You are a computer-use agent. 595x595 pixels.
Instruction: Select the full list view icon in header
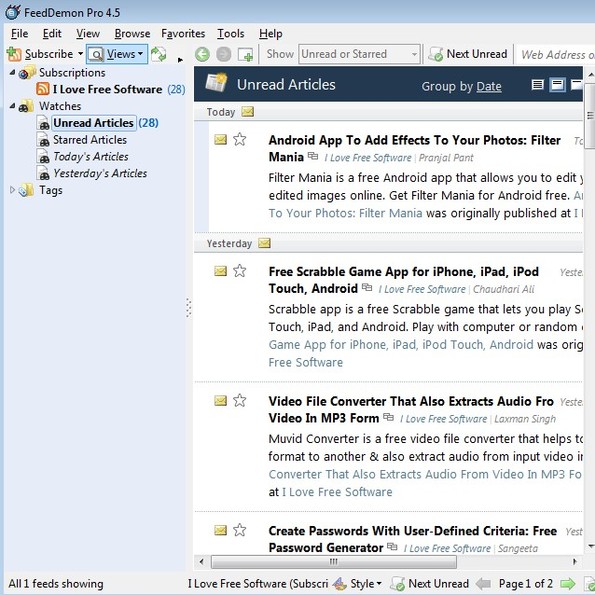tap(537, 85)
